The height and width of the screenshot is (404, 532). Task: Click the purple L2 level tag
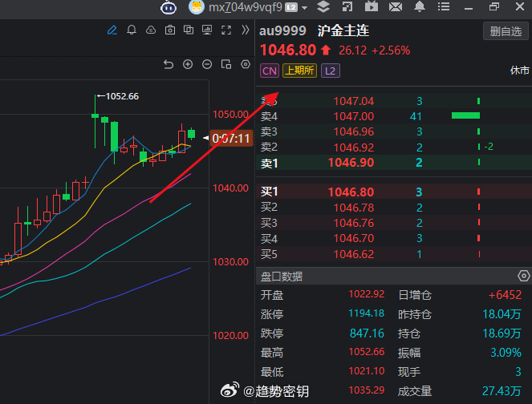pyautogui.click(x=330, y=71)
